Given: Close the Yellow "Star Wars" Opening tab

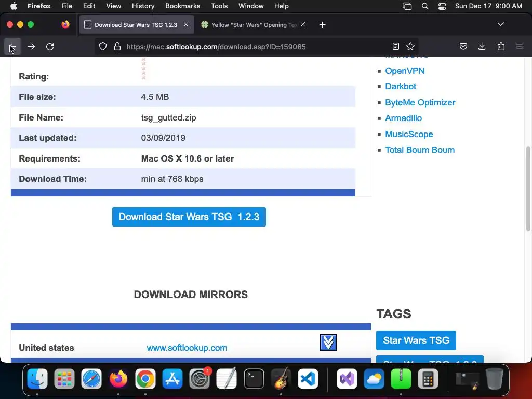Looking at the screenshot, I should pos(303,24).
